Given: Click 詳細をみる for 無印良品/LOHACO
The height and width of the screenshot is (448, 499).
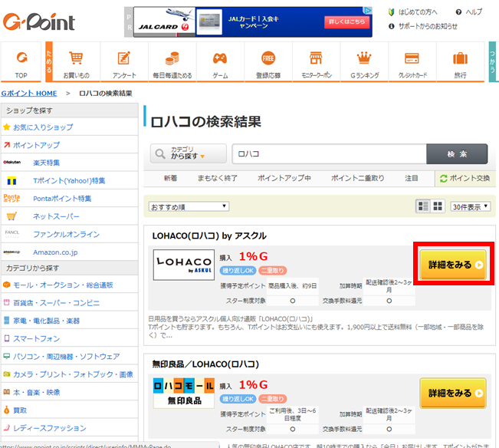Looking at the screenshot, I should [453, 393].
